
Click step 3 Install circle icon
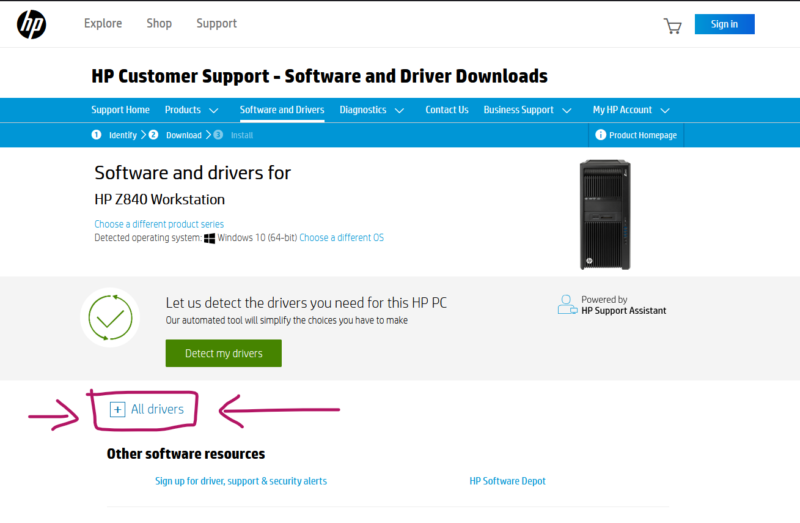[218, 135]
